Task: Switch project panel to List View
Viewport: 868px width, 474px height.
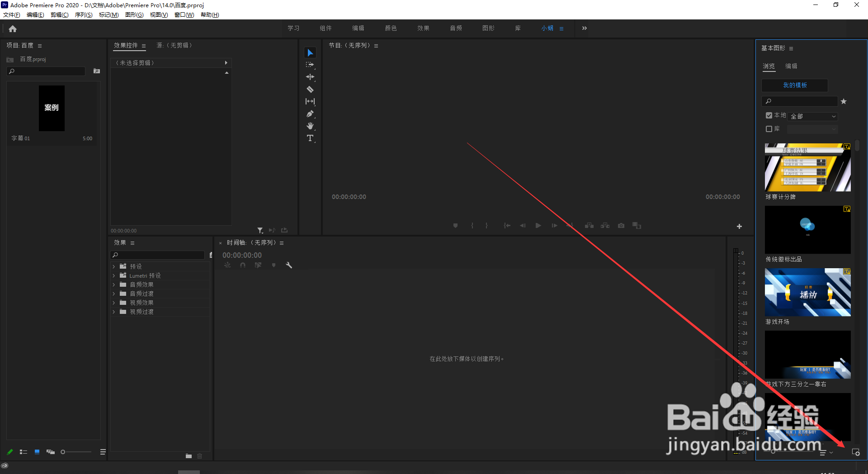Action: click(24, 452)
